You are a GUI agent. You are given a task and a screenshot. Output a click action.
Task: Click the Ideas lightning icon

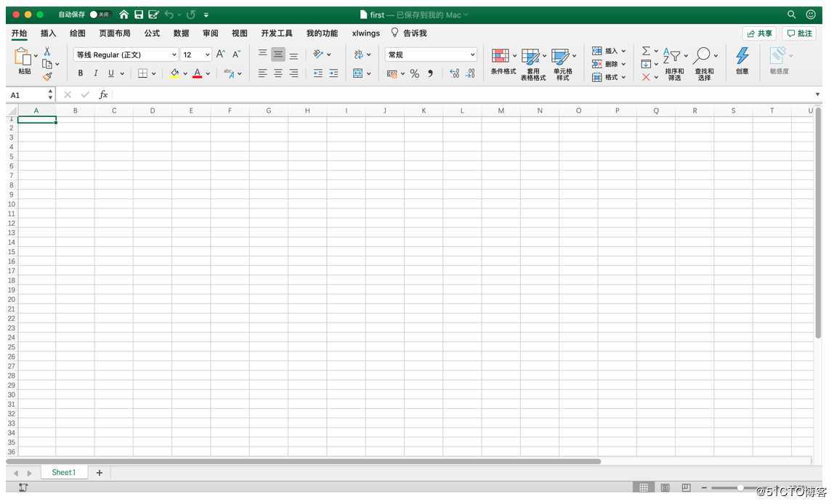coord(742,60)
